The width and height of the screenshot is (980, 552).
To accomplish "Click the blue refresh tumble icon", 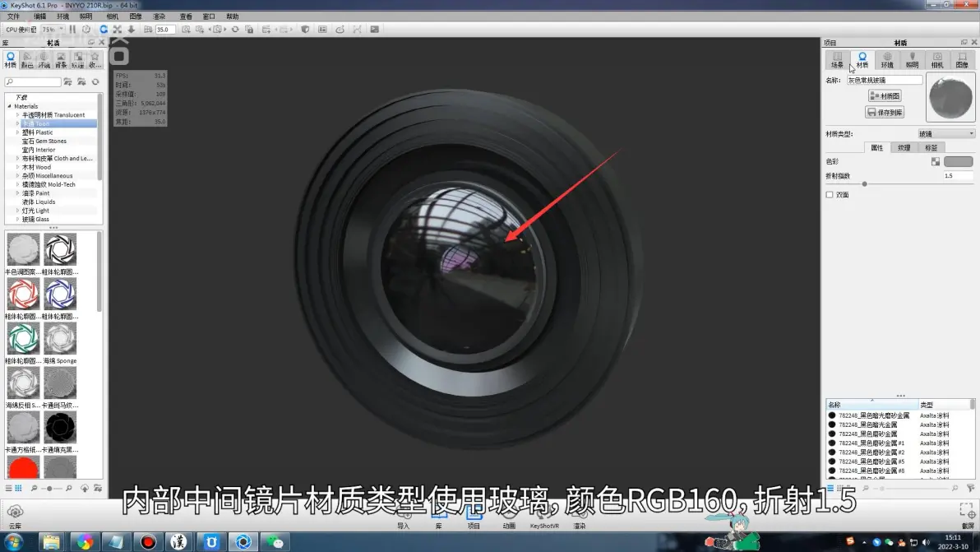I will [x=104, y=30].
